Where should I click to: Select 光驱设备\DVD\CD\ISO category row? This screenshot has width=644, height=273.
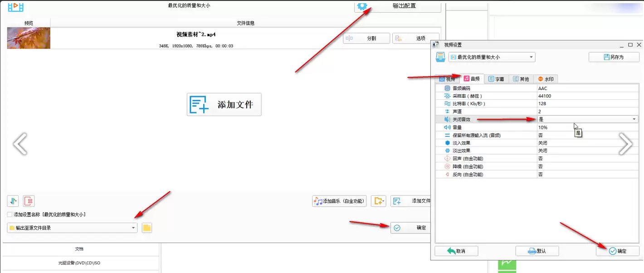tap(80, 263)
